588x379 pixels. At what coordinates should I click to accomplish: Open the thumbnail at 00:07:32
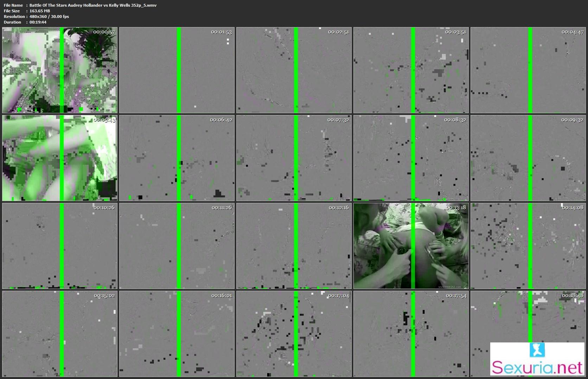pos(294,158)
